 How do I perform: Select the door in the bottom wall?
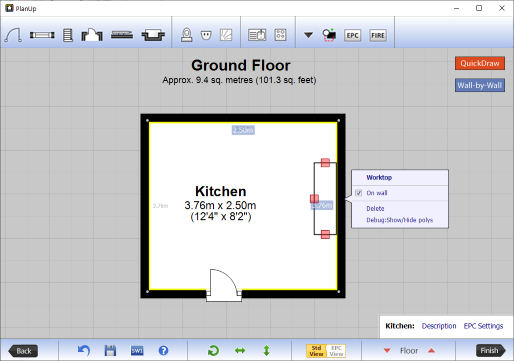[224, 285]
